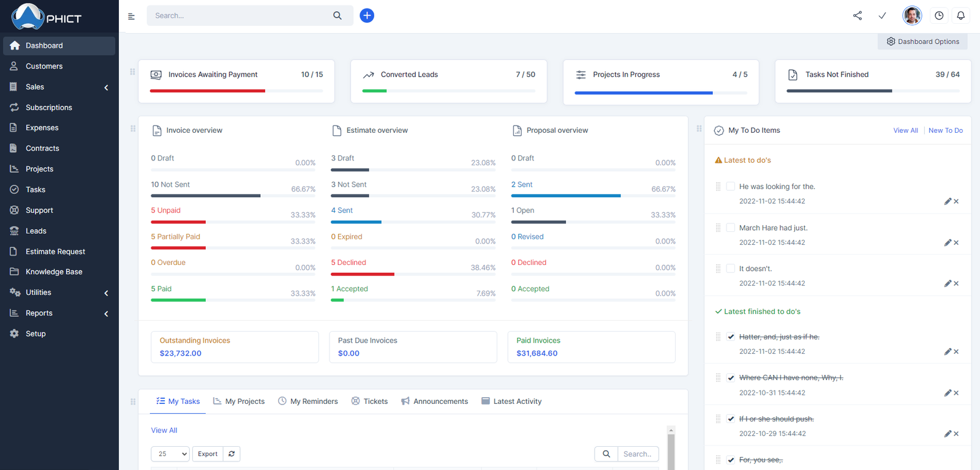Open the '5 Unpaid' invoices link

tap(166, 211)
